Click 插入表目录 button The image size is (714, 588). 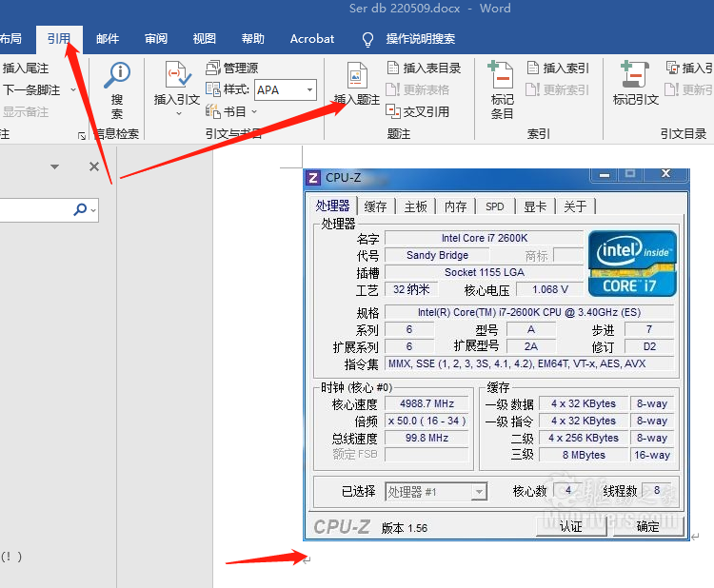pos(424,68)
